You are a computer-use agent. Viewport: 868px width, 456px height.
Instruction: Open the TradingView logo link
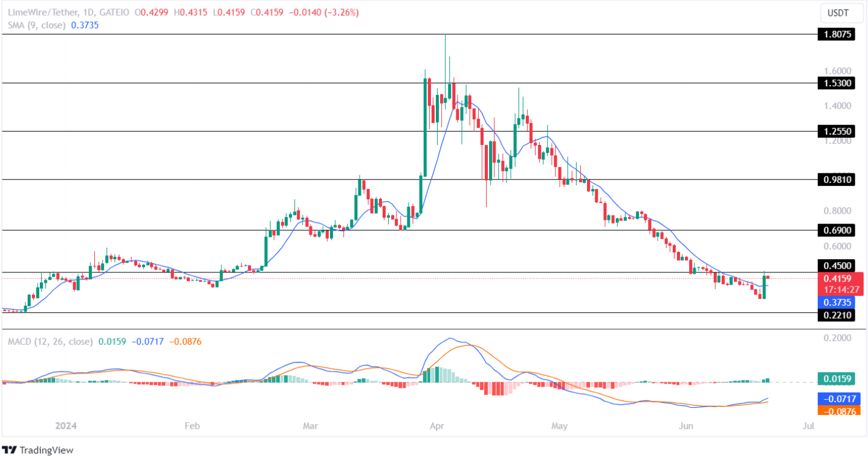(x=39, y=449)
